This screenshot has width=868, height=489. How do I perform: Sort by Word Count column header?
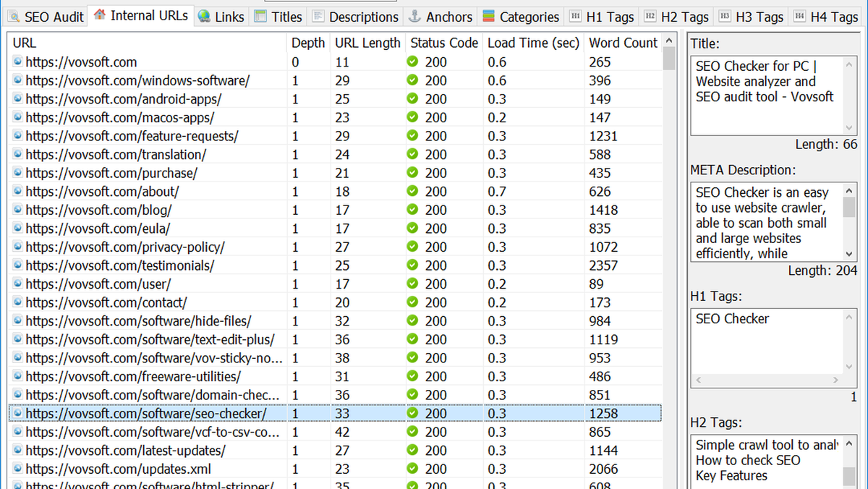pyautogui.click(x=623, y=43)
